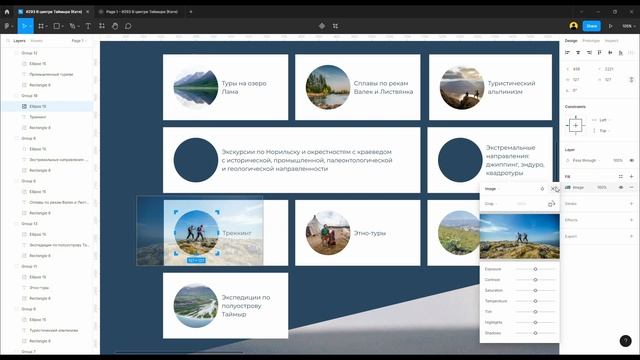This screenshot has height=360, width=640.
Task: Add a stroke via Stroke plus
Action: tap(631, 204)
